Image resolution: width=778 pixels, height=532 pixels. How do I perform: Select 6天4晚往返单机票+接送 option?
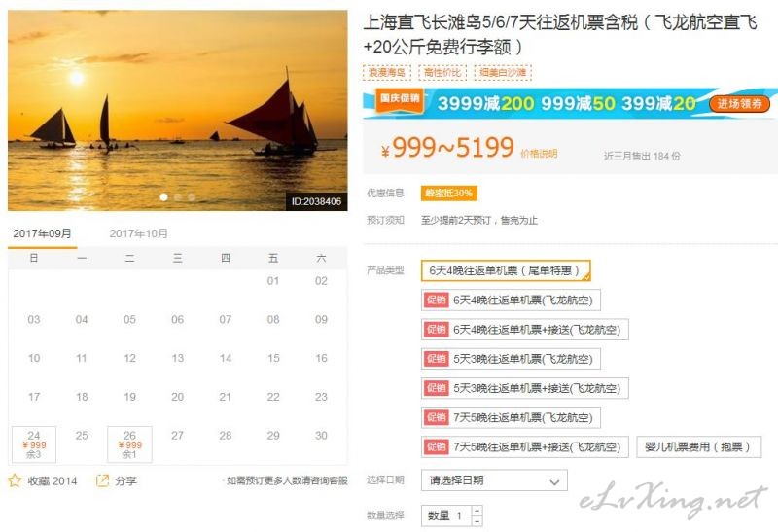point(525,330)
